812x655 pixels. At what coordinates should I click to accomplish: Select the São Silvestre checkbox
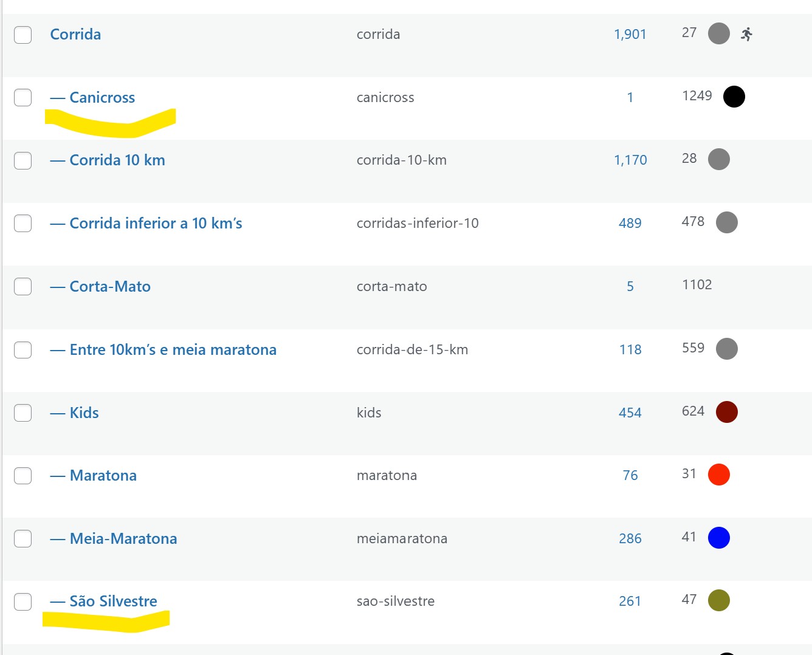[x=23, y=602]
